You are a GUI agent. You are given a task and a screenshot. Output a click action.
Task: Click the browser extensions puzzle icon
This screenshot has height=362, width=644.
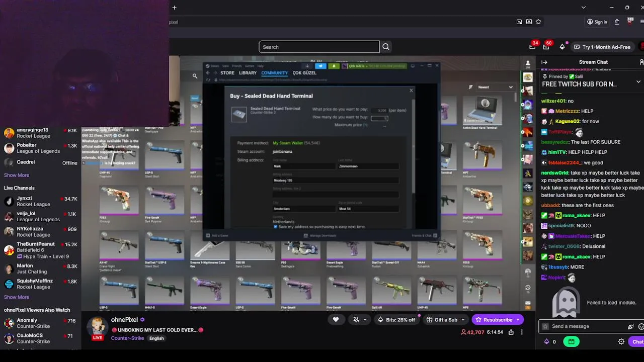pyautogui.click(x=617, y=22)
